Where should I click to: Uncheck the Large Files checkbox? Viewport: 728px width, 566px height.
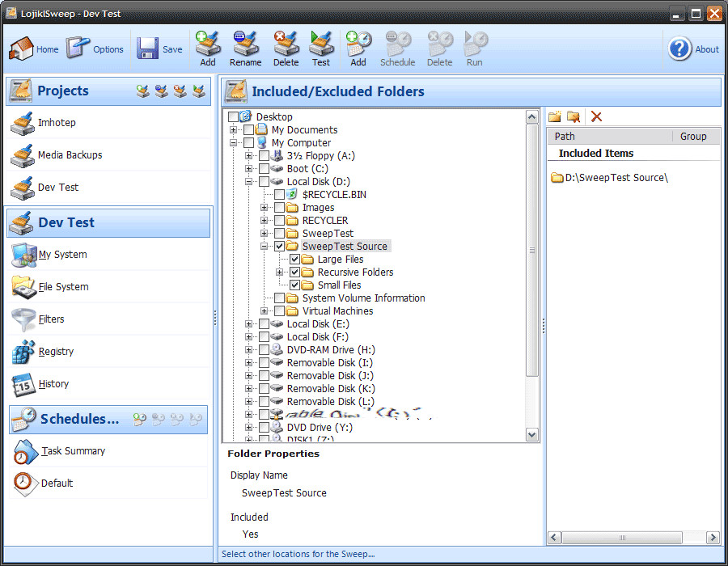point(294,260)
